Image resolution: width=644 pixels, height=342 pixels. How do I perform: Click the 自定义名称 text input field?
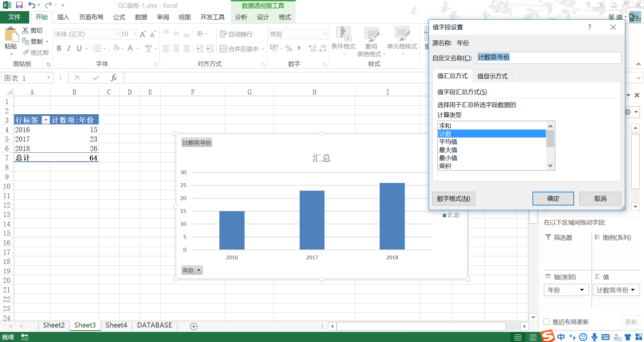(x=549, y=58)
